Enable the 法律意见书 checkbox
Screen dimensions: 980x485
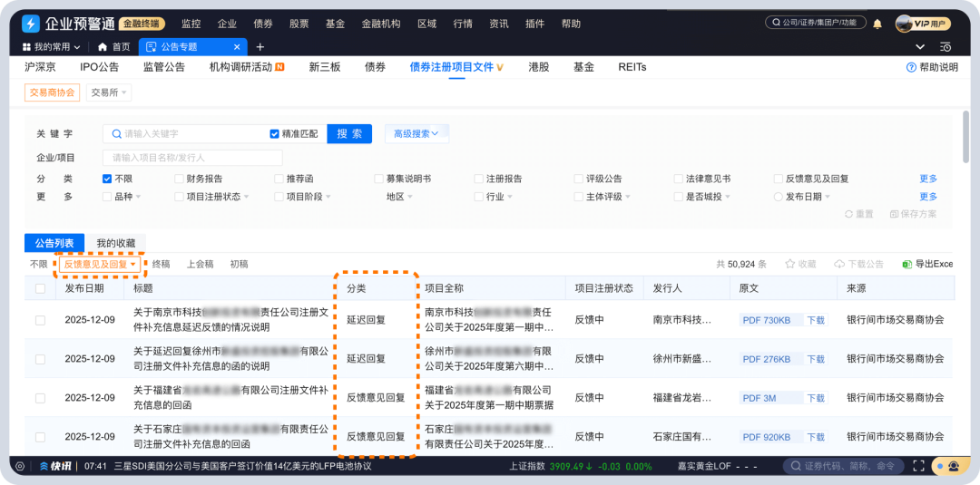point(679,179)
